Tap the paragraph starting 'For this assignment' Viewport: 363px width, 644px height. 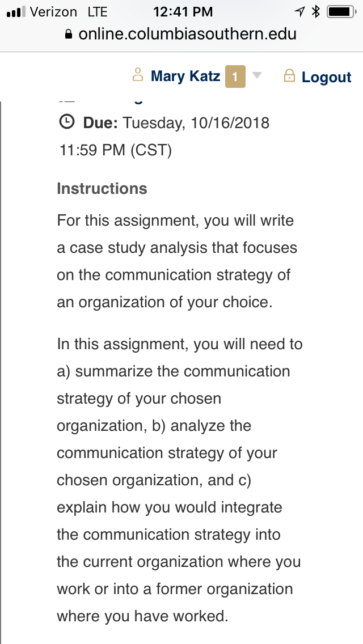[177, 261]
